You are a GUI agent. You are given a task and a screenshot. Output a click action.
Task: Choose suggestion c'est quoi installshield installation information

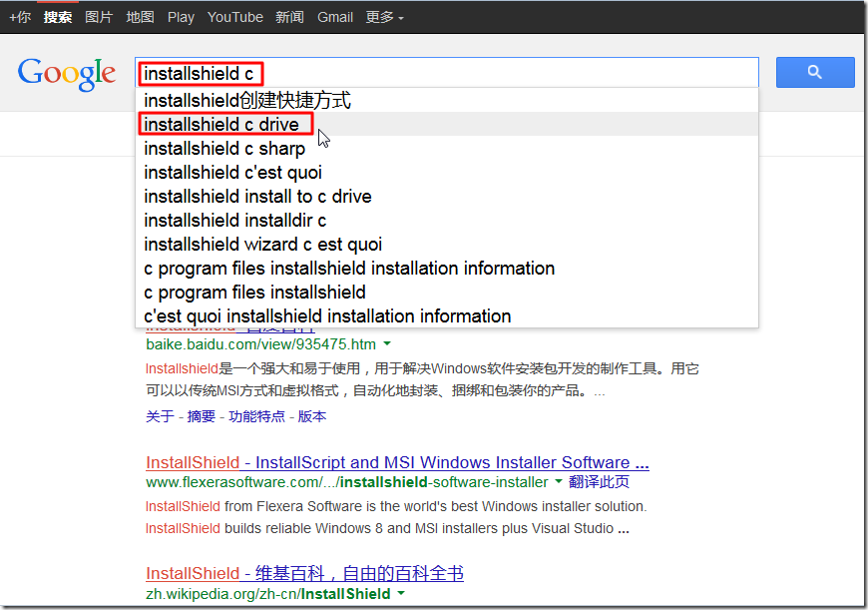pyautogui.click(x=447, y=315)
